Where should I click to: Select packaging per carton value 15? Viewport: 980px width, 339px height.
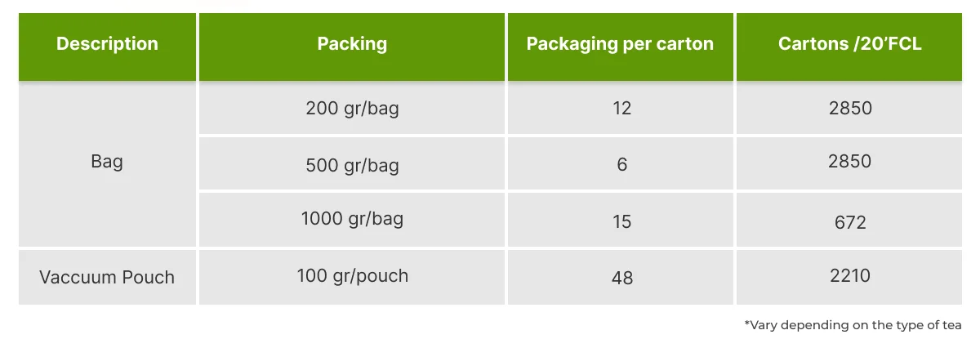(x=621, y=221)
